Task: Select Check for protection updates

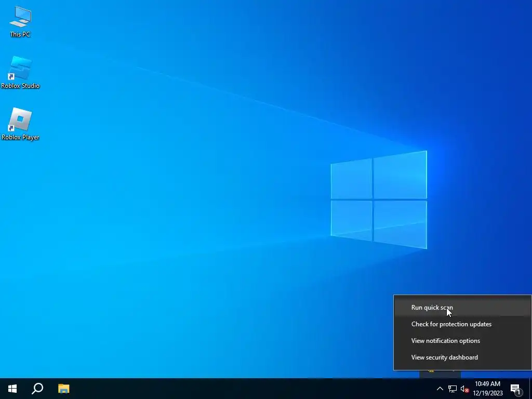Action: click(x=462, y=324)
